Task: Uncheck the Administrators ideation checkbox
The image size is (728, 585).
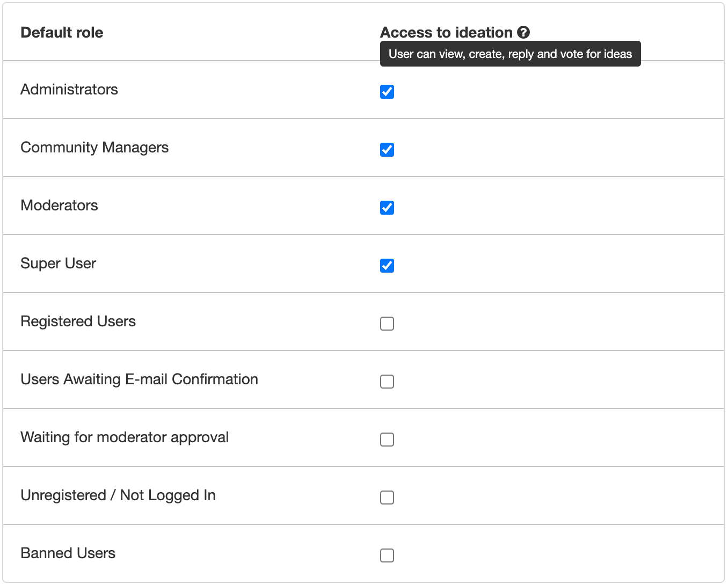Action: click(387, 92)
